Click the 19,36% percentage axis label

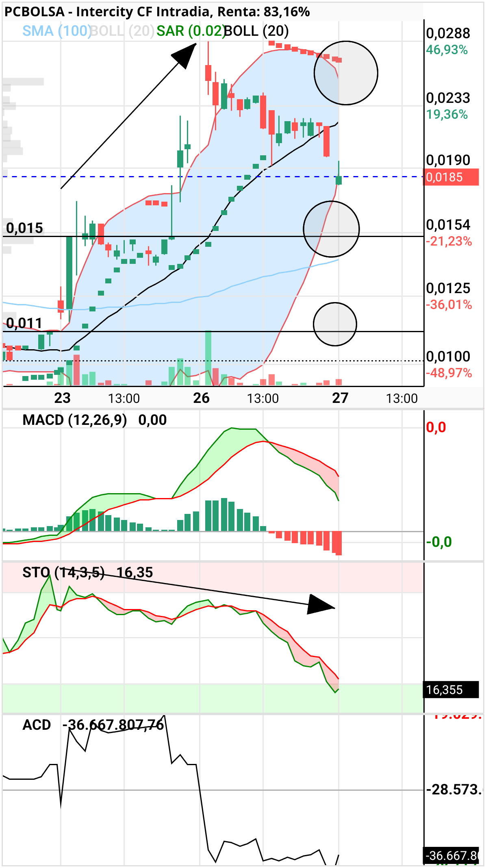[x=447, y=115]
